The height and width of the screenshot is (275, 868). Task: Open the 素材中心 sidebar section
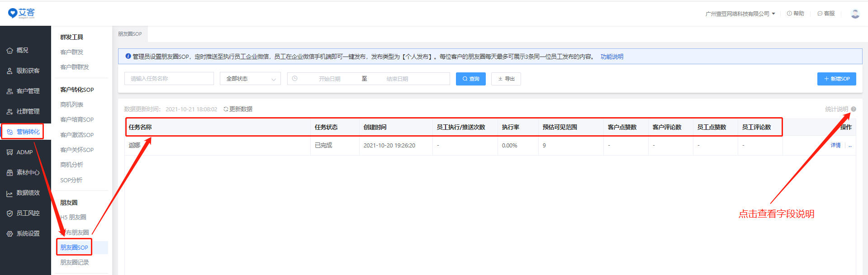28,172
